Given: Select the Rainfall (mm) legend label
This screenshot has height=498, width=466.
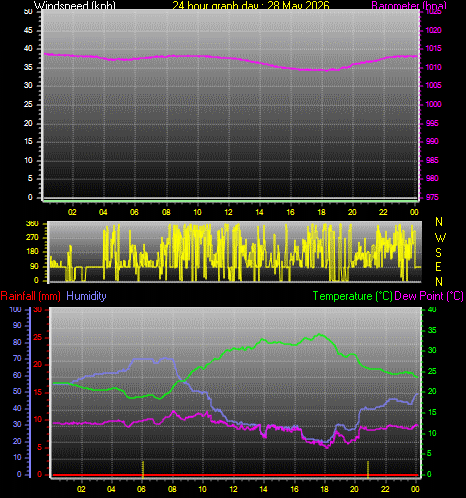Looking at the screenshot, I should click(31, 296).
